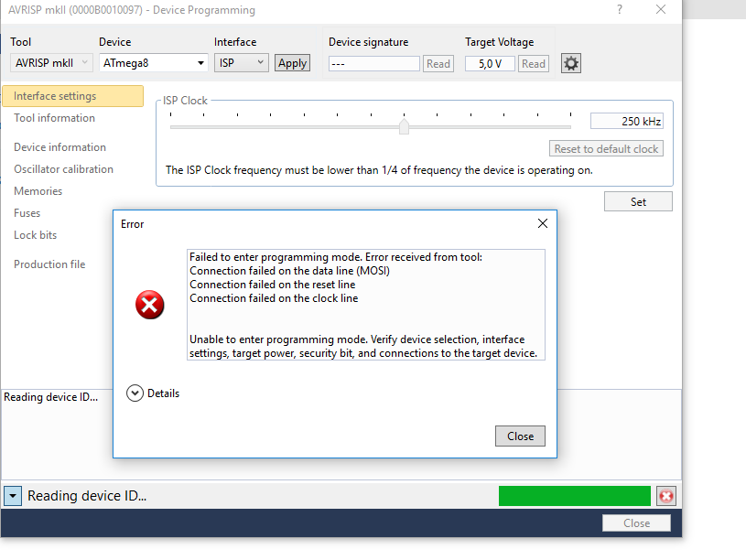
Task: Close the Device Programming window with X
Action: (661, 9)
